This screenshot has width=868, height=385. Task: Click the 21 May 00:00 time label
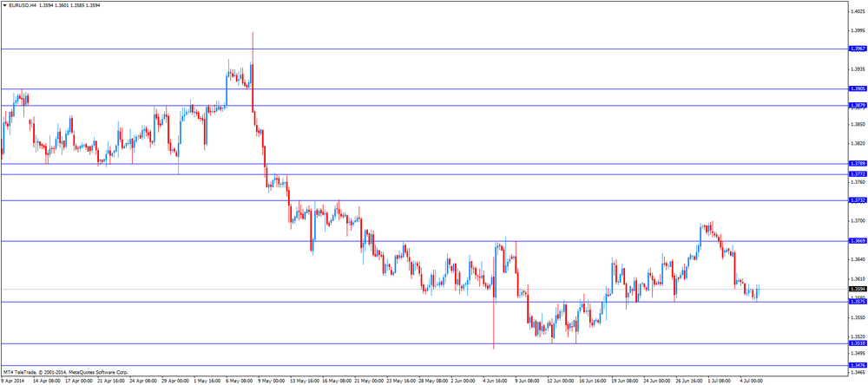368,381
